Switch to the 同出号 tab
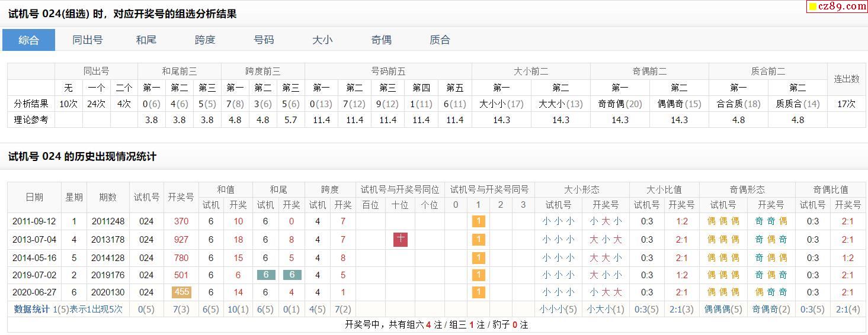Screen dimensions: 868x335 click(88, 40)
